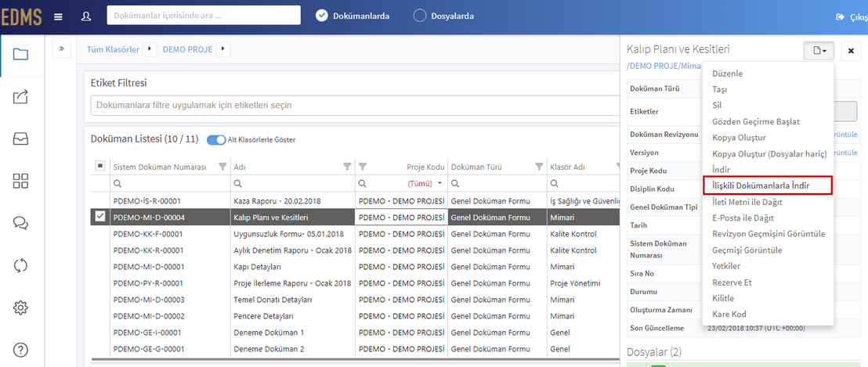Click the DEMO PROJE breadcrumb link
868x367 pixels.
(188, 49)
